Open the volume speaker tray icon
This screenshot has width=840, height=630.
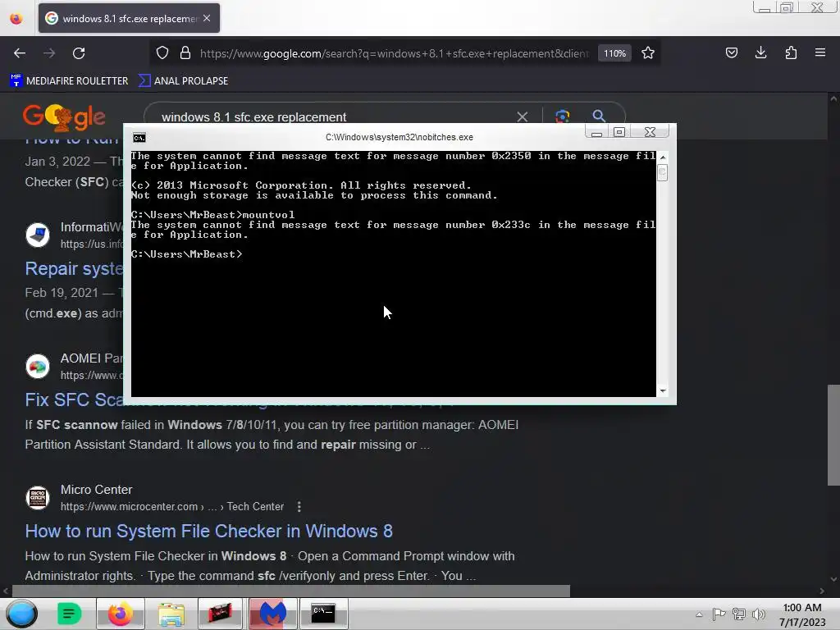click(x=759, y=614)
